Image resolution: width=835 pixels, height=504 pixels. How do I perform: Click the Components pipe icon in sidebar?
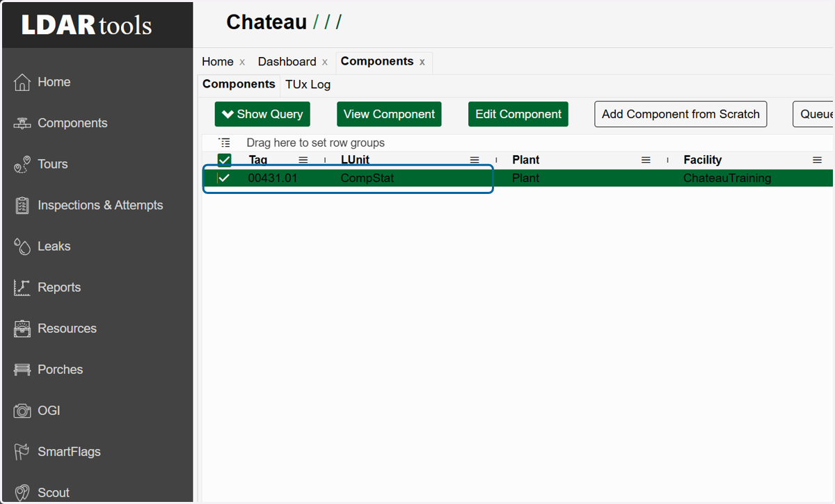[22, 123]
